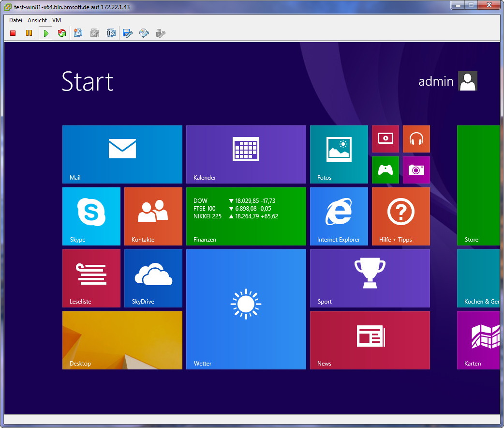Click the admin user name
The width and height of the screenshot is (504, 428).
436,81
